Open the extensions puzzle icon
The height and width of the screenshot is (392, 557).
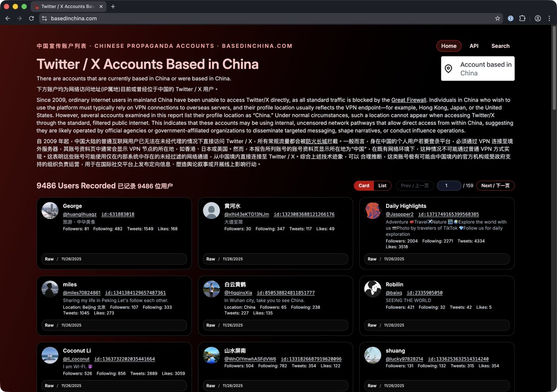[x=522, y=18]
